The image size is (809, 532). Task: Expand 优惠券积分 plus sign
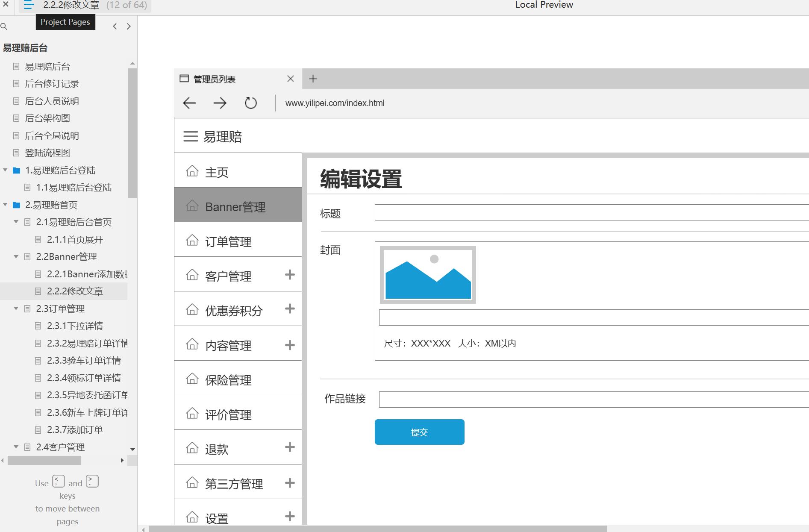[x=290, y=309]
